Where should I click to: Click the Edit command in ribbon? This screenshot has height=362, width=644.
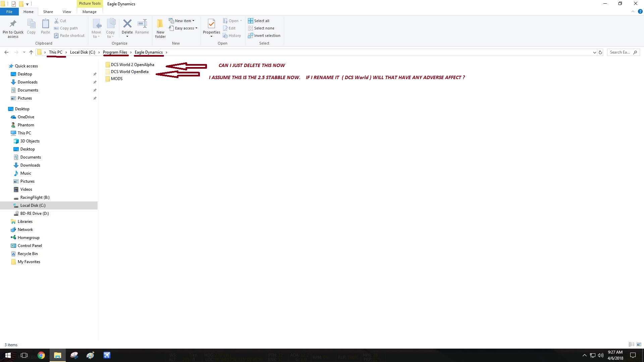tap(229, 28)
